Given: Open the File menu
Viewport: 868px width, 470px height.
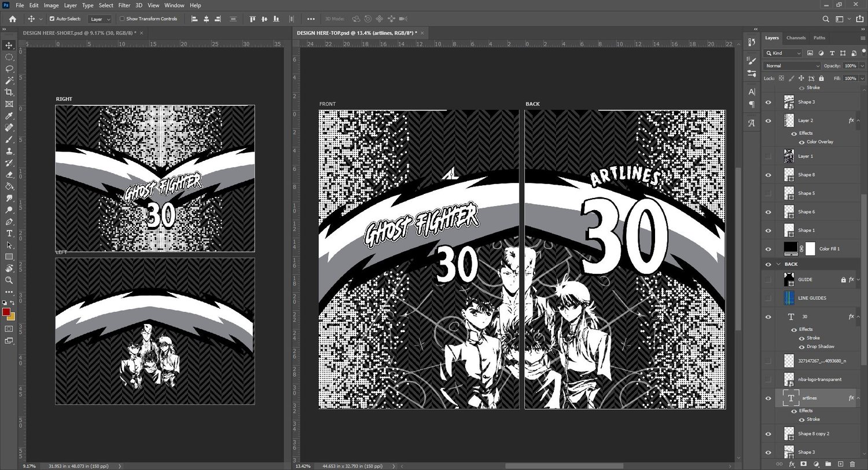Looking at the screenshot, I should 20,5.
